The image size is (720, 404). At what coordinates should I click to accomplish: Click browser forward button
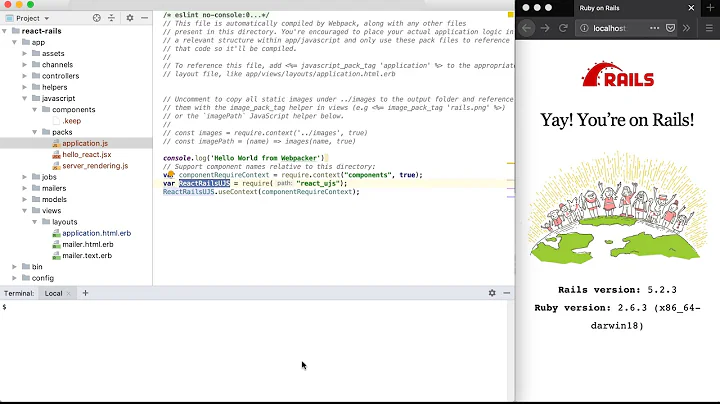(x=545, y=28)
